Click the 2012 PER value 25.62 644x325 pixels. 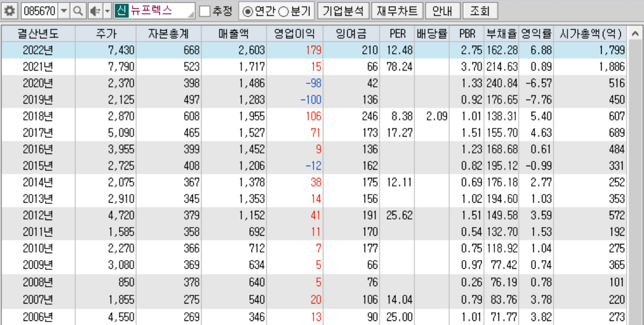click(x=399, y=216)
